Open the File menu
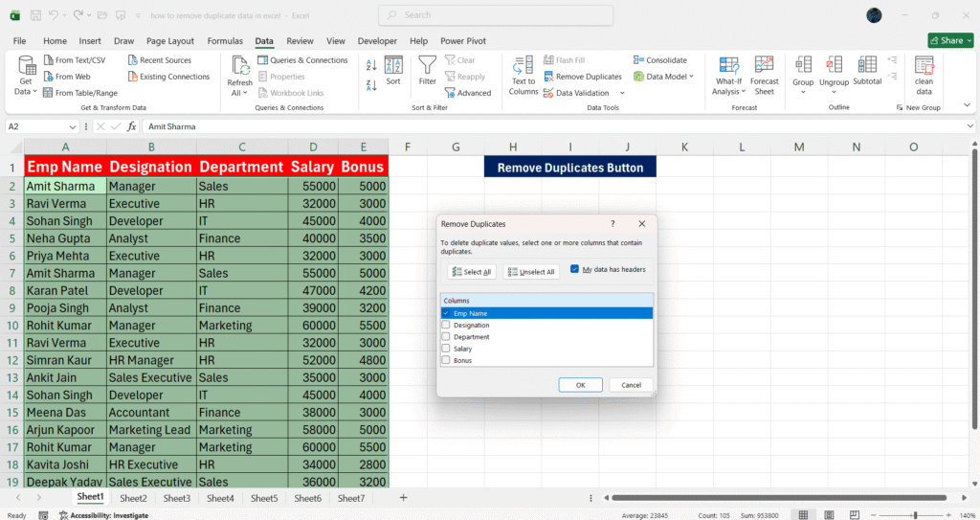This screenshot has height=520, width=980. click(x=19, y=40)
